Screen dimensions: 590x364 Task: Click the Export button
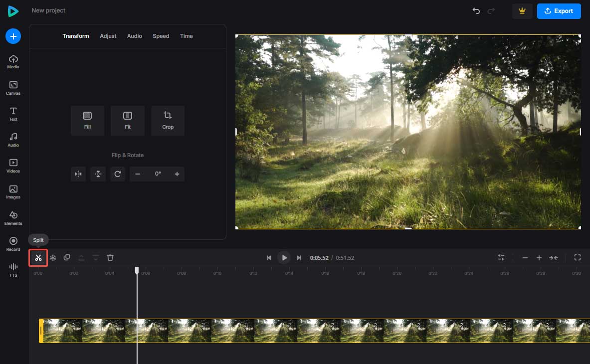click(559, 11)
